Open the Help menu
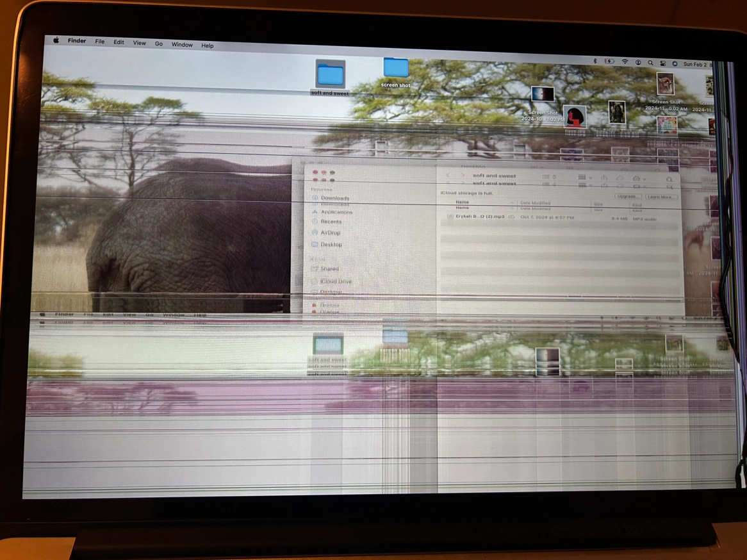 [207, 45]
